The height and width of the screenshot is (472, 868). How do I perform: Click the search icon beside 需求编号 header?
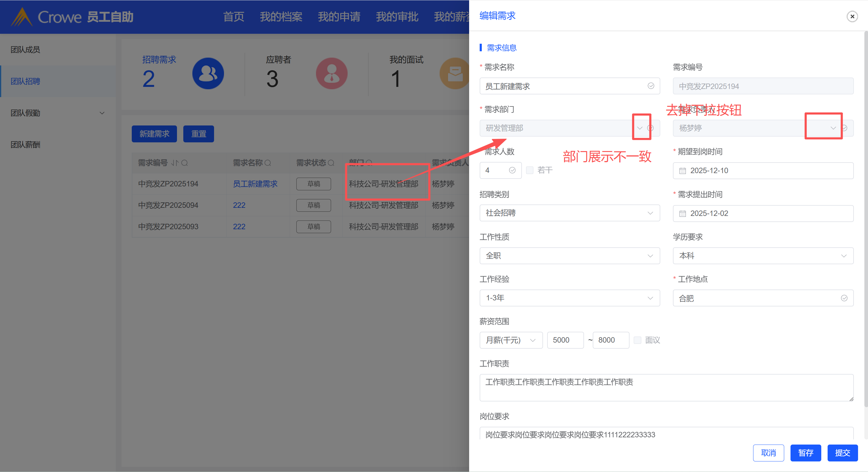click(184, 163)
